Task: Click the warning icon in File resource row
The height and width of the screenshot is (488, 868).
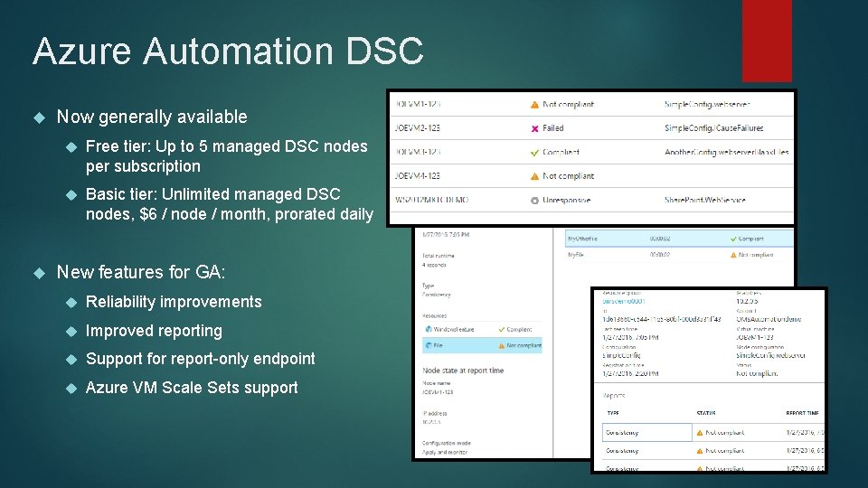Action: point(502,346)
